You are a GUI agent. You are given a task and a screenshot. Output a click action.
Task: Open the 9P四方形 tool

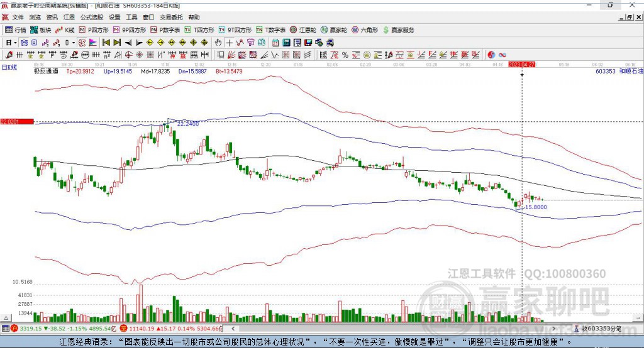[130, 30]
